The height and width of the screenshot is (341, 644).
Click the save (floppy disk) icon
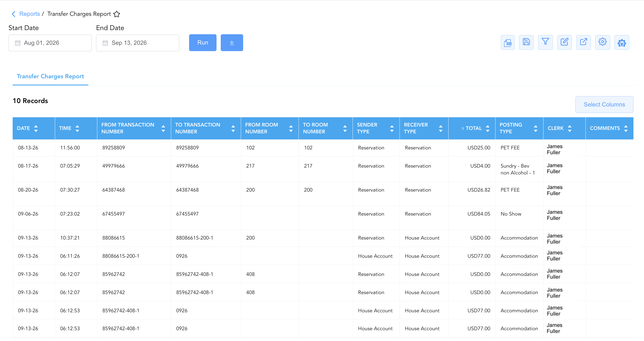(526, 42)
